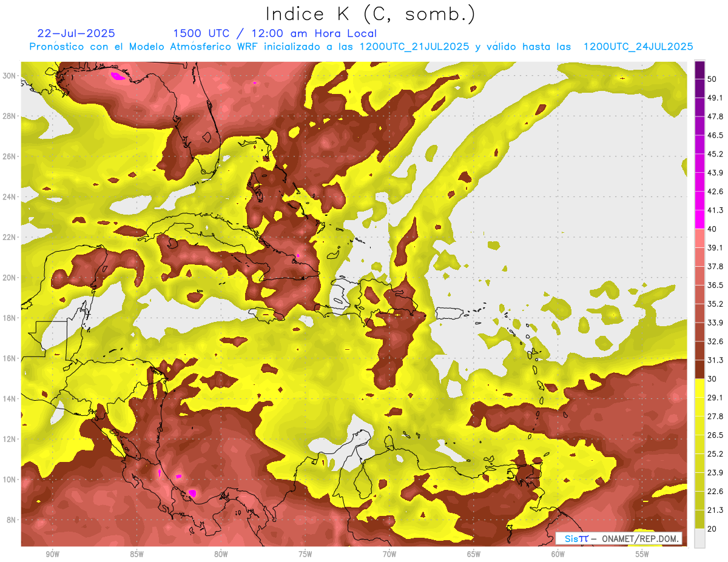
Task: Click the initialization time "1200UTC_21JUL2025"
Action: (x=414, y=47)
